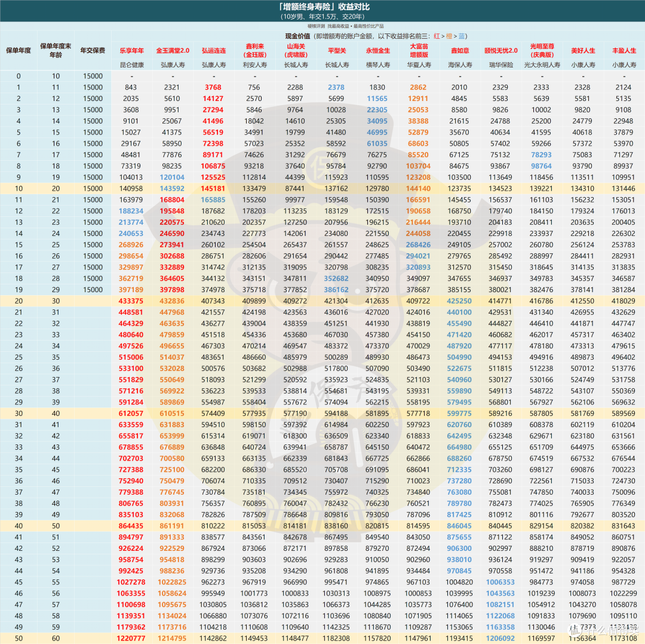Click blue value 11565 in year 2
The width and height of the screenshot is (645, 644).
[x=377, y=99]
